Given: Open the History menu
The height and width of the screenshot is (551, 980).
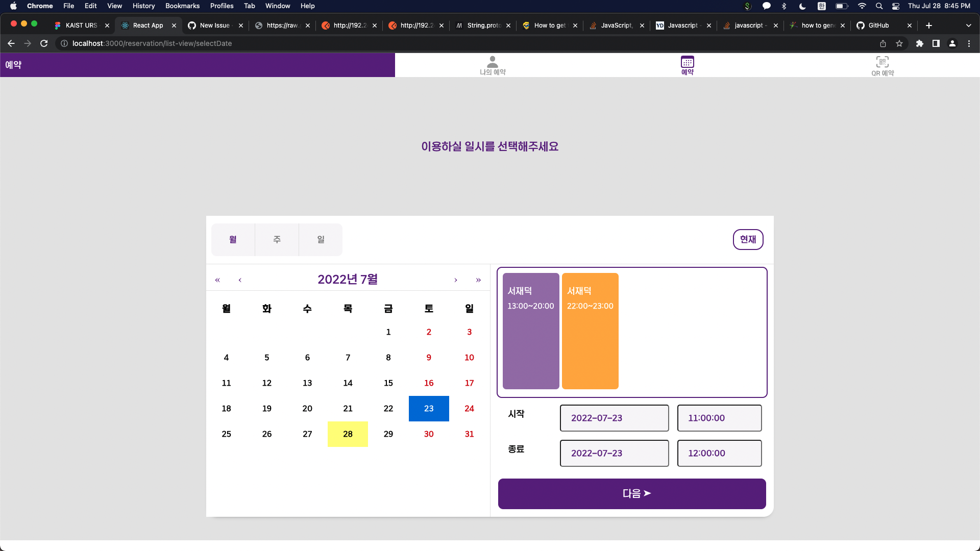Looking at the screenshot, I should click(143, 6).
